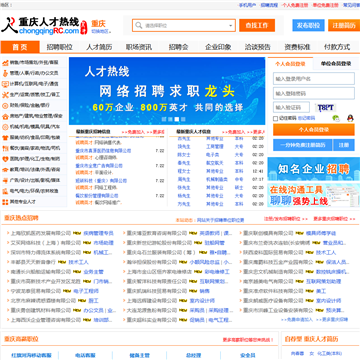Focus the captcha code input field
360x360 pixels.
tap(291, 107)
